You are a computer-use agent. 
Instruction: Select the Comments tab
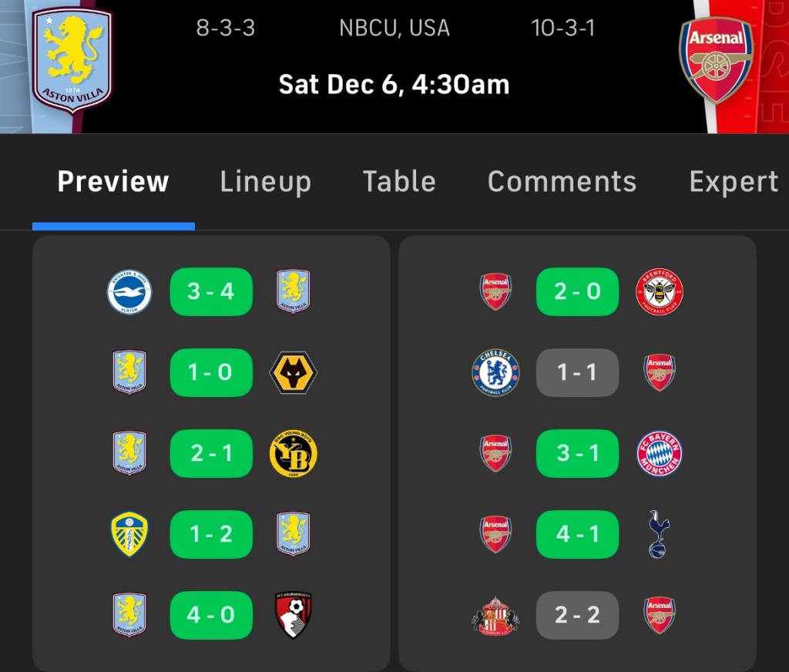click(562, 182)
